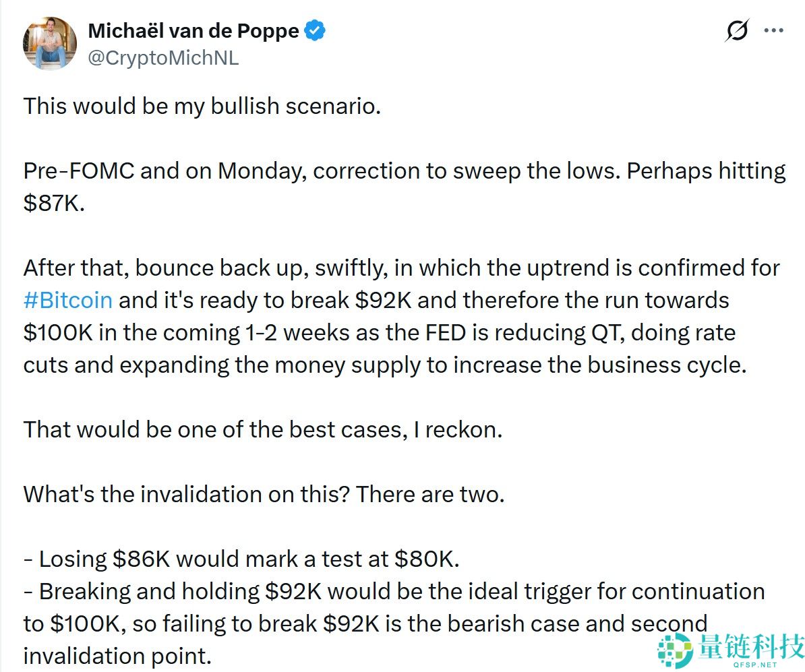The image size is (805, 672).
Task: Open the #Bitcoin hashtag
Action: coord(68,300)
